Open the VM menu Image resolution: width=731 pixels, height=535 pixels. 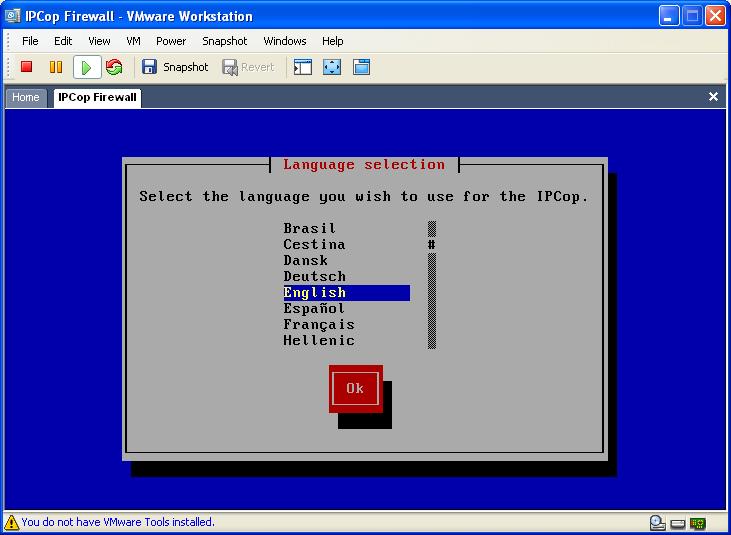point(133,41)
